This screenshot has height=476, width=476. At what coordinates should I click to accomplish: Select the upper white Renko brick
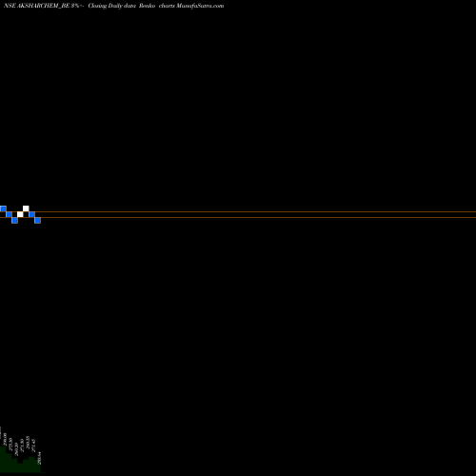26,208
